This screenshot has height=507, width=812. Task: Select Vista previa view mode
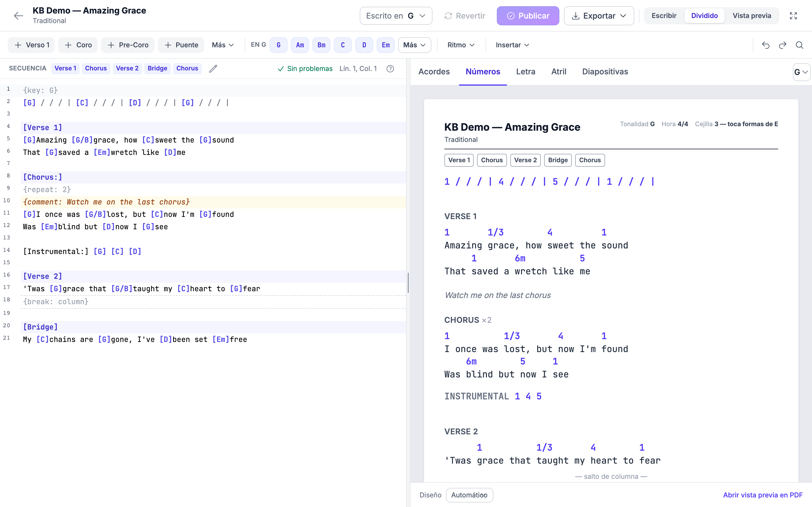pyautogui.click(x=752, y=16)
